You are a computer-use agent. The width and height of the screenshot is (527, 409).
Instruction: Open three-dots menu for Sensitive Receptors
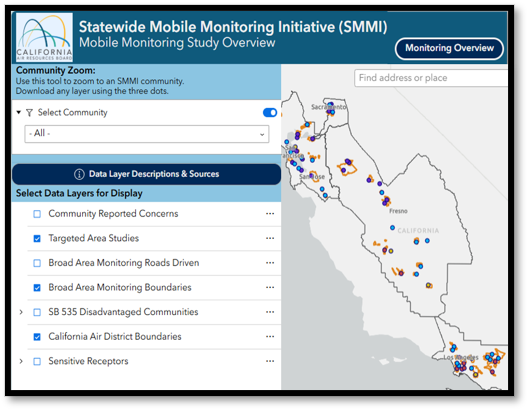270,361
